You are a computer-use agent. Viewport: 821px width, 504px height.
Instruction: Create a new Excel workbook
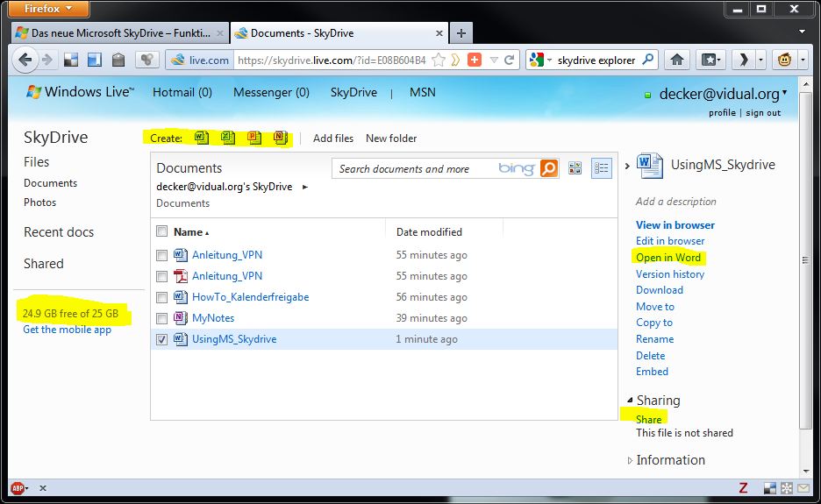(x=228, y=138)
